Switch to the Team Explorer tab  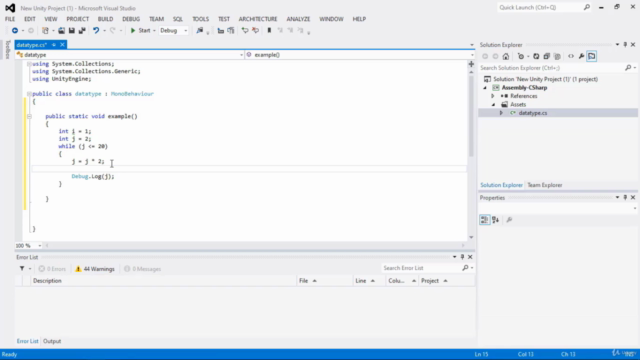click(x=545, y=185)
